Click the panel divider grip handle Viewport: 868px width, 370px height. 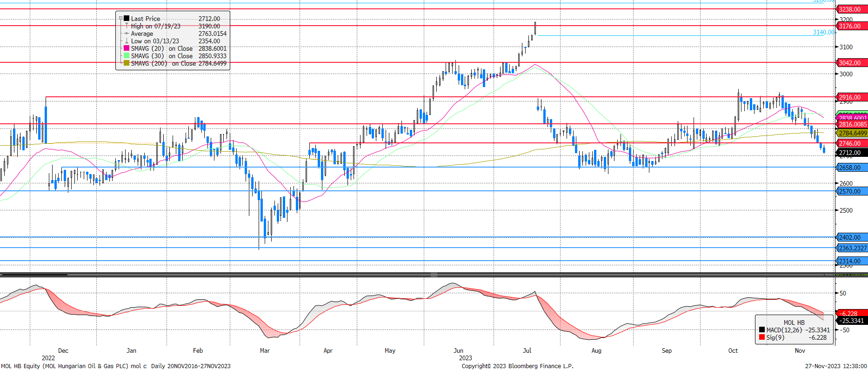click(x=434, y=275)
